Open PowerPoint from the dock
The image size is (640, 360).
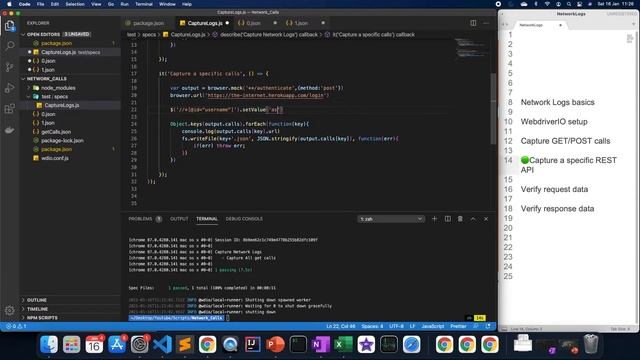point(275,344)
